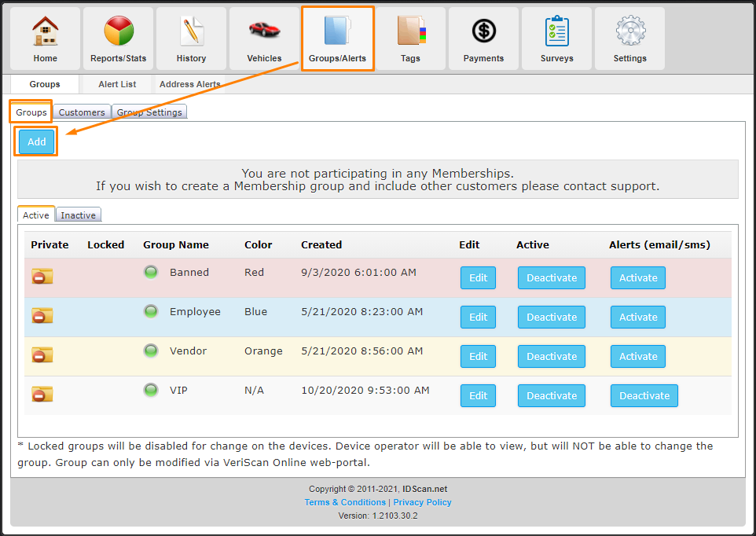Edit the Banned group
Viewport: 756px width, 536px height.
pos(478,277)
